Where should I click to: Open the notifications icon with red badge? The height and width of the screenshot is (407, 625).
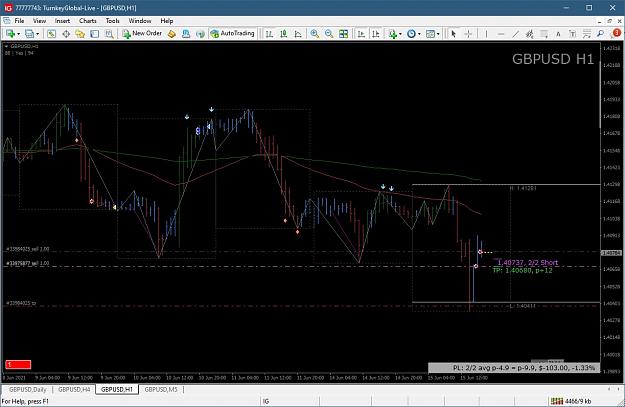pos(616,33)
